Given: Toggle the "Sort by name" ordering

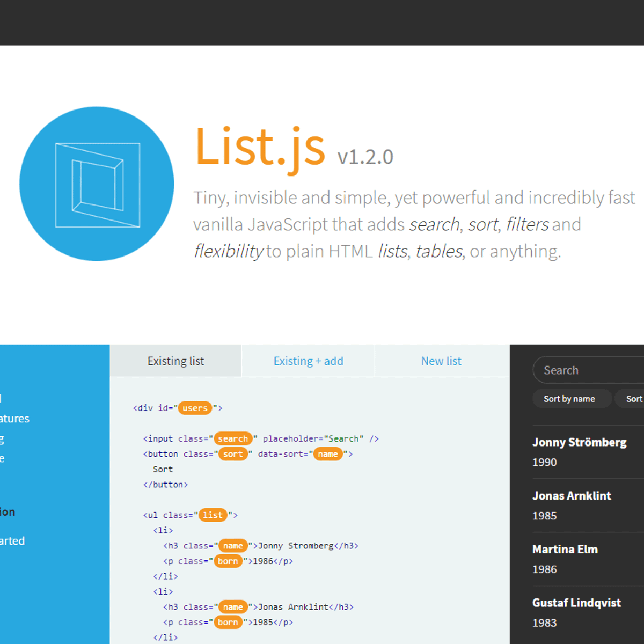Looking at the screenshot, I should coord(572,398).
